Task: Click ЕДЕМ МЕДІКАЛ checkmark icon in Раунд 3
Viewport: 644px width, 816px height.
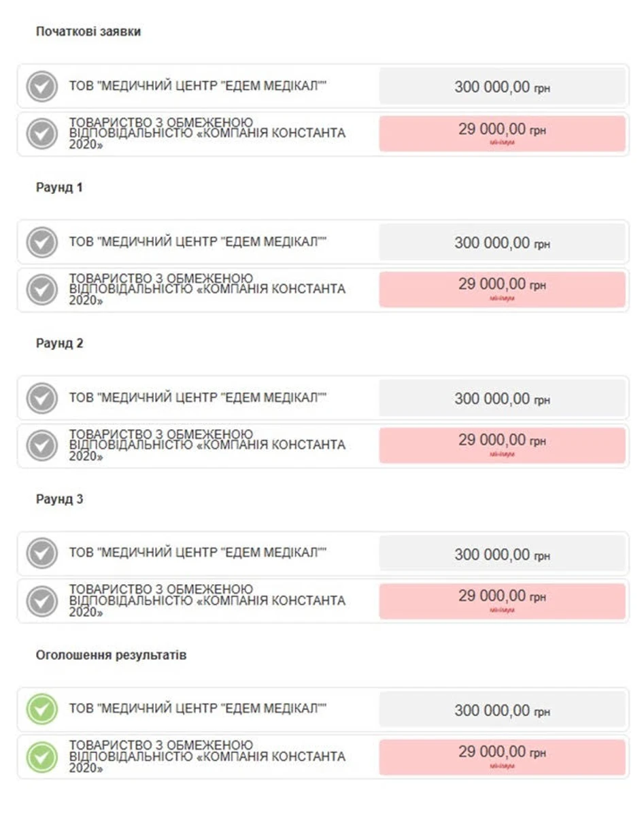Action: tap(41, 554)
